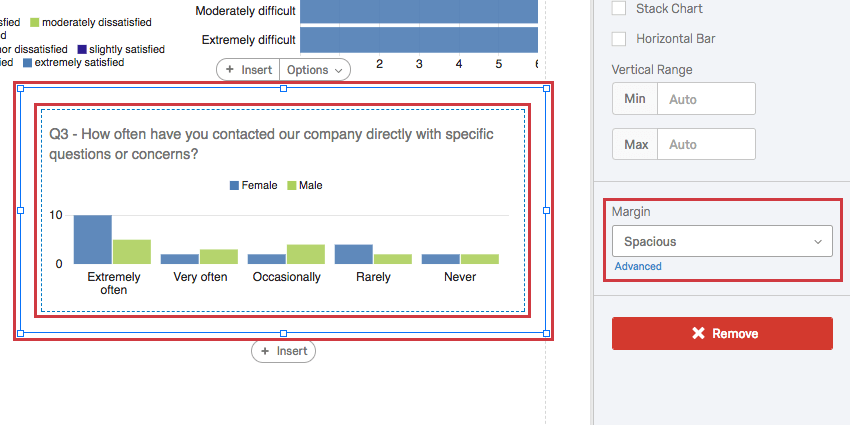Image resolution: width=850 pixels, height=425 pixels.
Task: Open the Options dropdown menu
Action: [314, 70]
